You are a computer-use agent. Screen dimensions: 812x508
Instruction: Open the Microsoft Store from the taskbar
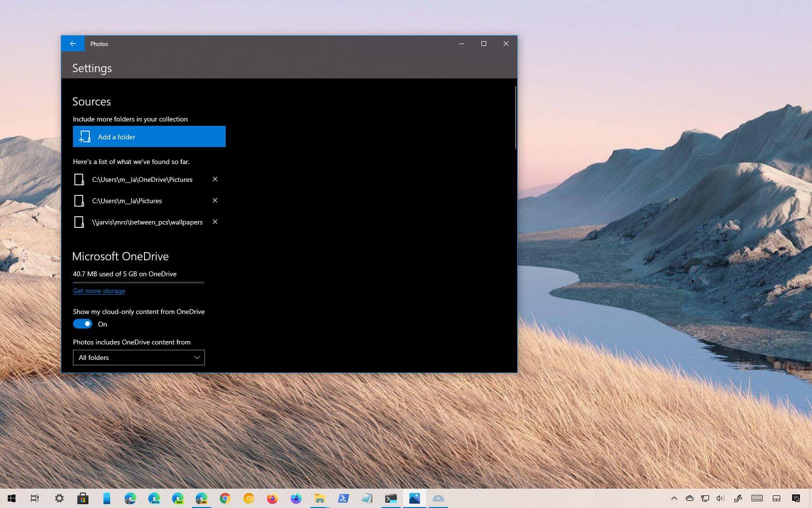(x=83, y=498)
